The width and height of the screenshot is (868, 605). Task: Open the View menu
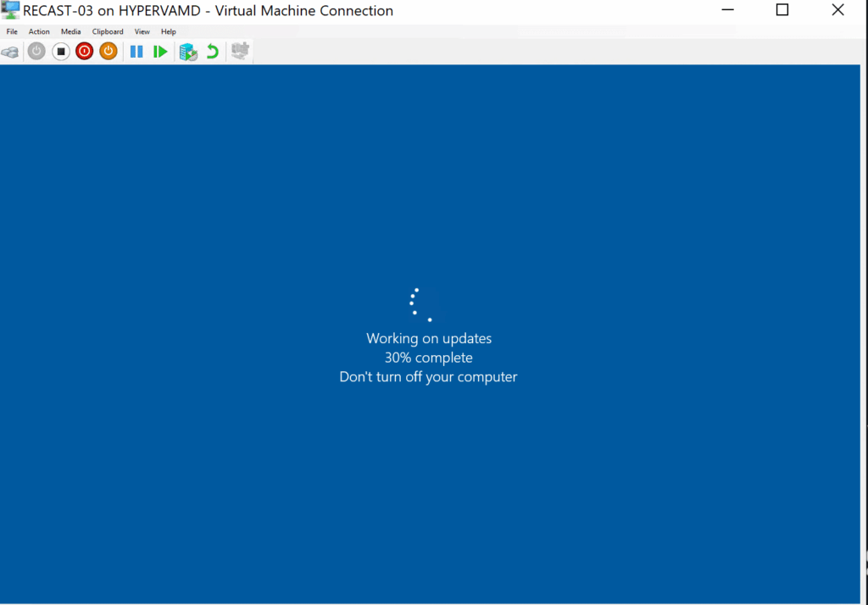tap(142, 31)
